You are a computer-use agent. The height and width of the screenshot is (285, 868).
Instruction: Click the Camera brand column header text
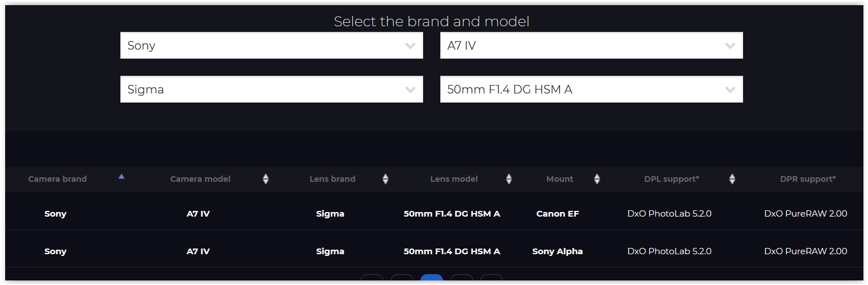pos(58,179)
